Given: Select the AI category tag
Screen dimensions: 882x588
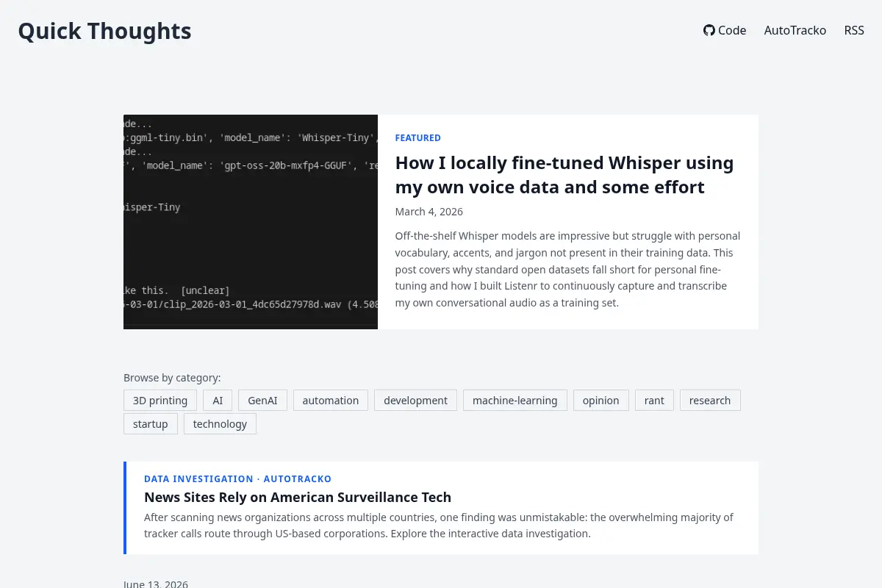Looking at the screenshot, I should 218,401.
